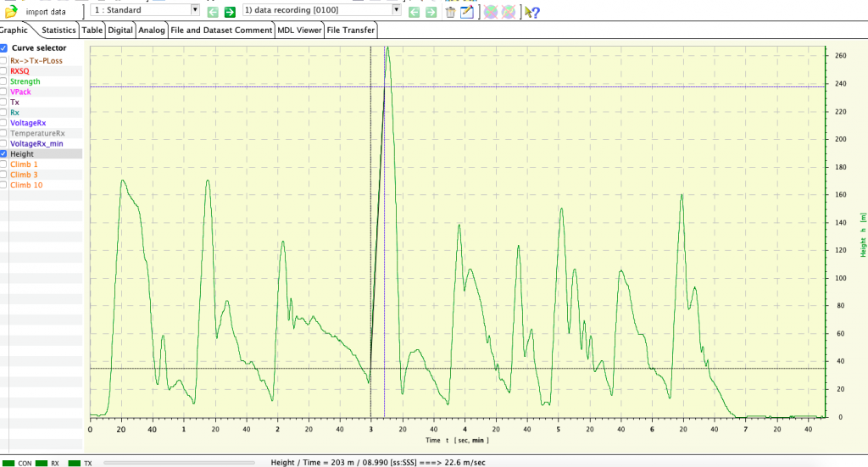The width and height of the screenshot is (868, 467).
Task: Click the next data record arrow icon
Action: [x=431, y=11]
